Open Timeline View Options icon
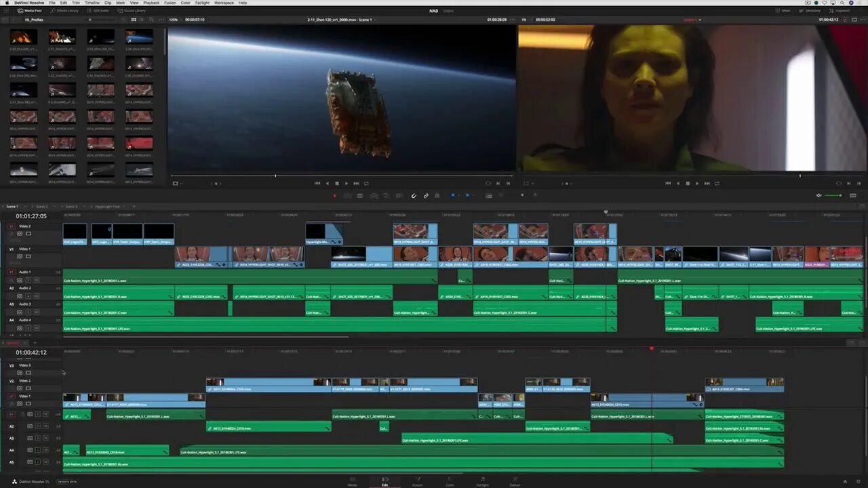This screenshot has height=488, width=868. 489,195
